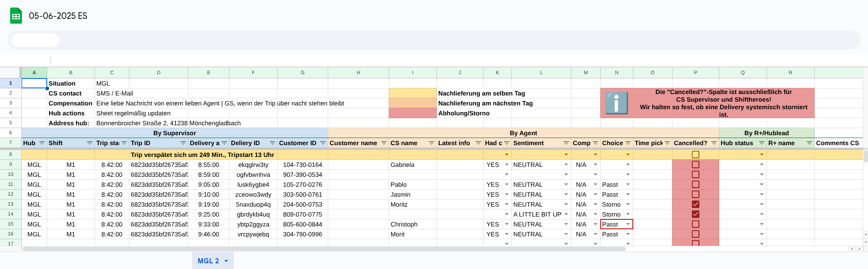The image size is (868, 269).
Task: Click the blue info icon image
Action: [x=617, y=103]
